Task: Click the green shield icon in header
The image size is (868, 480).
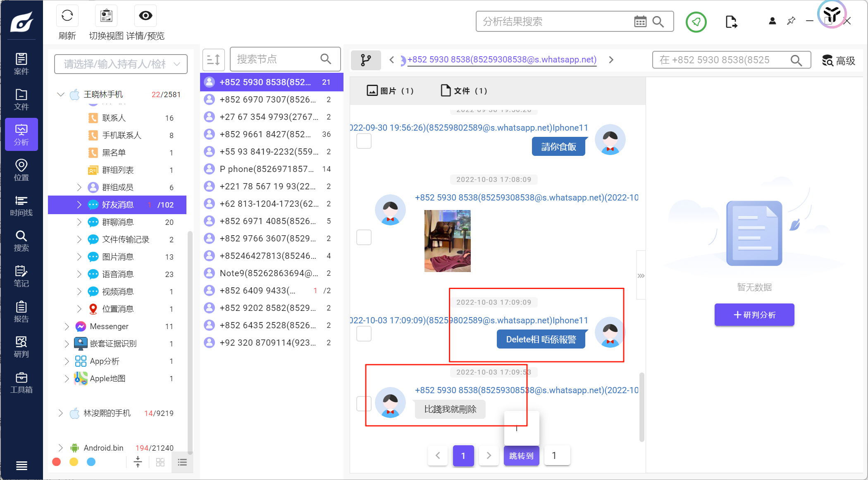Action: pos(696,22)
